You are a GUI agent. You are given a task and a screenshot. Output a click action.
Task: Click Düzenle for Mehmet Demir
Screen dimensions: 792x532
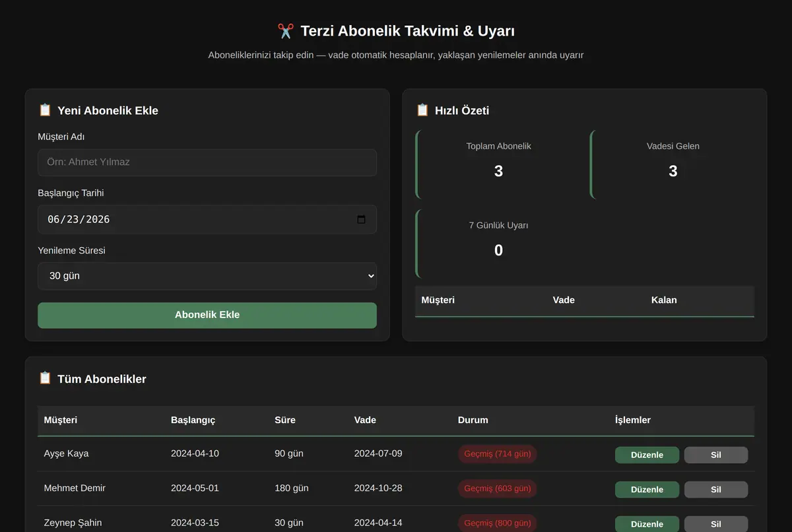pyautogui.click(x=647, y=489)
